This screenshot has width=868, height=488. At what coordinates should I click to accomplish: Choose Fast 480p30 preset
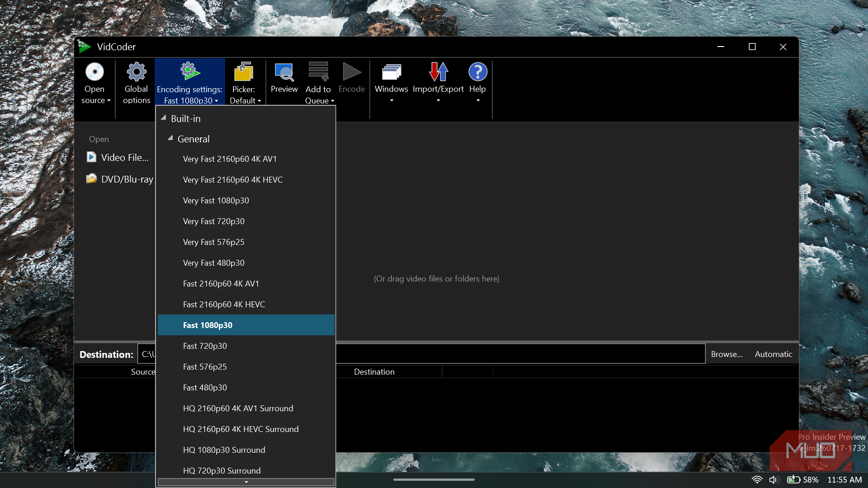click(246, 388)
